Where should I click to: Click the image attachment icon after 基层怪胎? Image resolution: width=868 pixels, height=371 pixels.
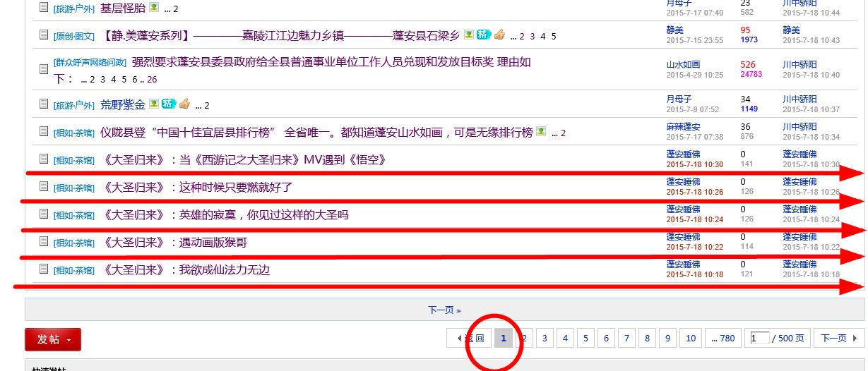pos(154,8)
